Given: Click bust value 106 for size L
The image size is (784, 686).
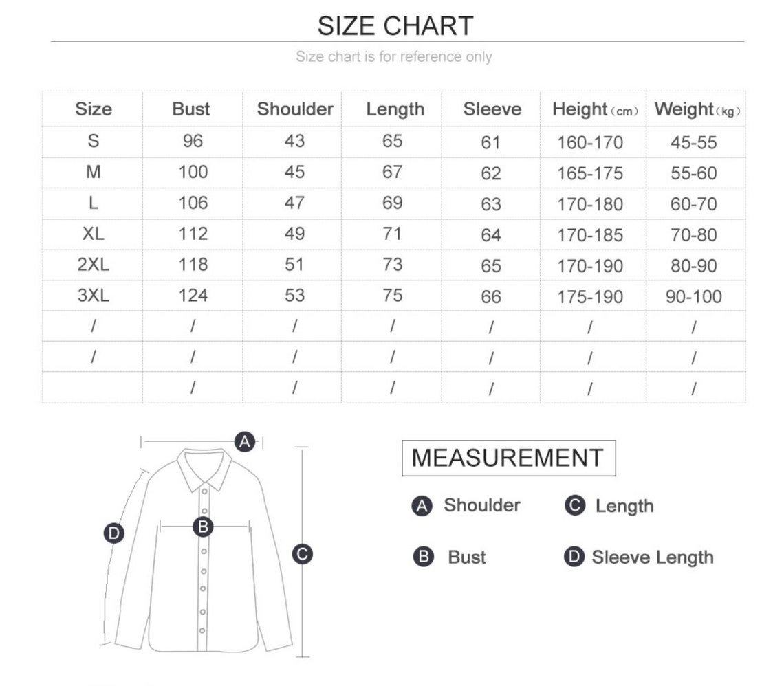Looking at the screenshot, I should coord(193,203).
